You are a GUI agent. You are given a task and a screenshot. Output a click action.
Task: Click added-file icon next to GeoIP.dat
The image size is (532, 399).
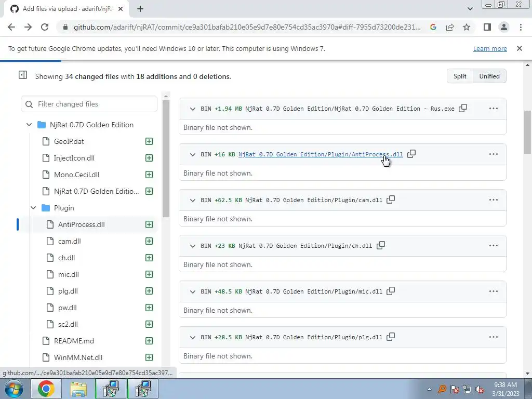[149, 141]
